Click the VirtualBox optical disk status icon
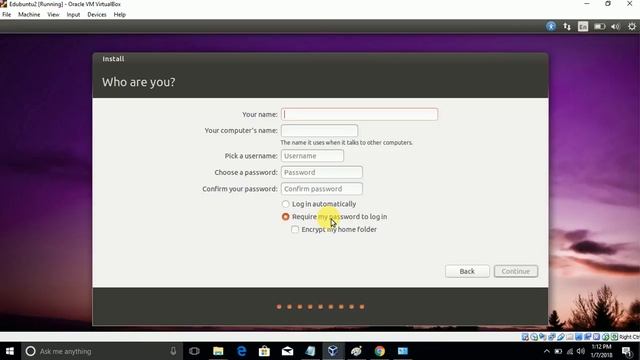This screenshot has width=640, height=360. [534, 337]
